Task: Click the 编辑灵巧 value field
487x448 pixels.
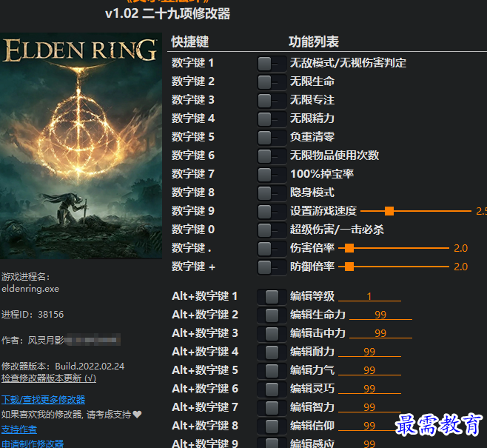Action: [x=369, y=389]
